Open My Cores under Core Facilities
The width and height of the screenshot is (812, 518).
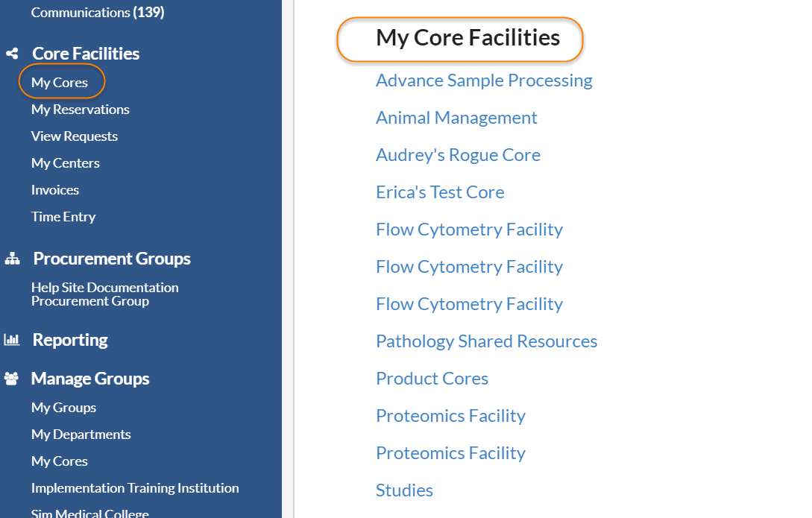(60, 82)
